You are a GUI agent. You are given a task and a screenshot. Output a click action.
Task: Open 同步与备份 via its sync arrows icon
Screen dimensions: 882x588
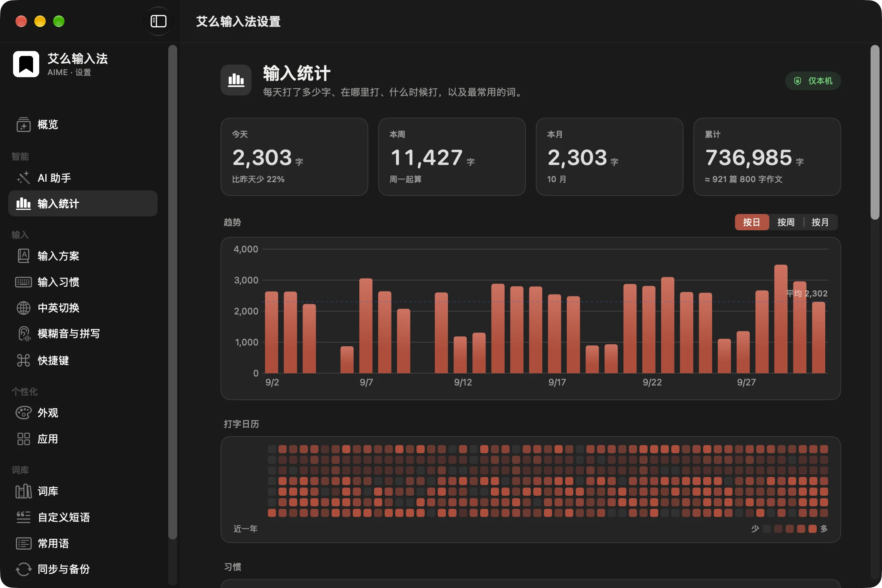(x=23, y=569)
